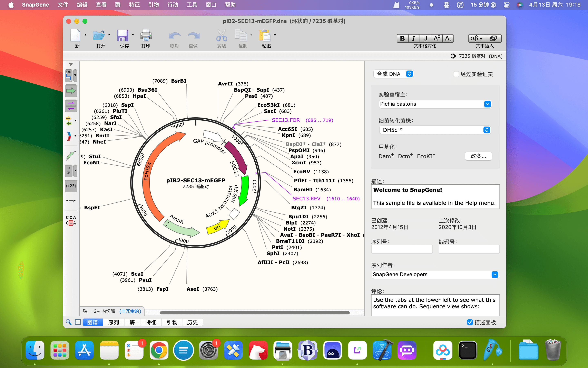This screenshot has width=588, height=368.
Task: Click in the 描述 text box
Action: [435, 196]
